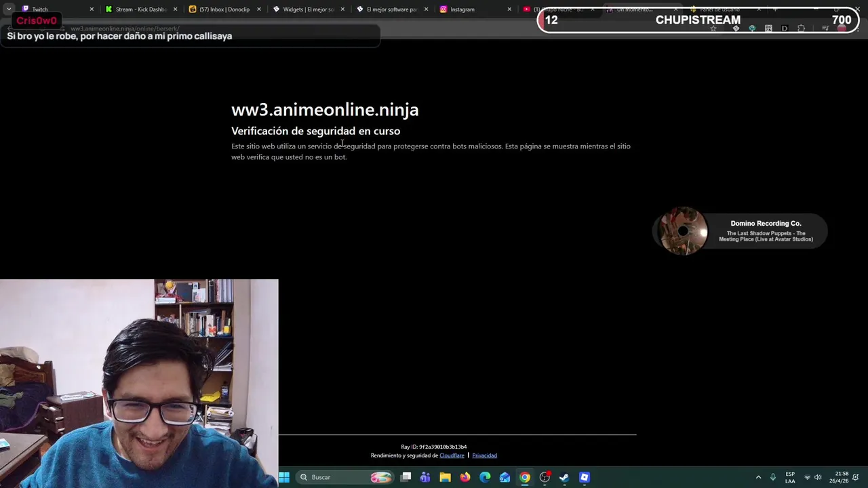Expand the tab search dropdown arrow
This screenshot has width=868, height=488.
(8, 9)
